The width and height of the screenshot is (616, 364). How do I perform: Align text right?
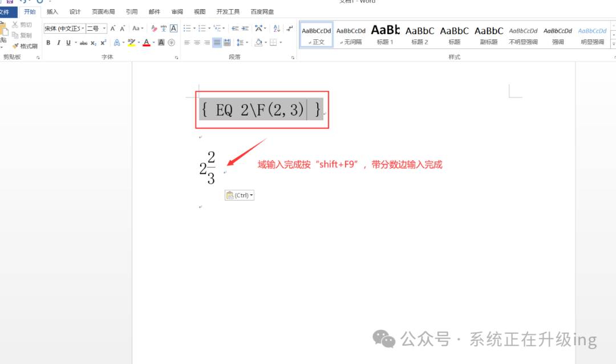(x=206, y=42)
